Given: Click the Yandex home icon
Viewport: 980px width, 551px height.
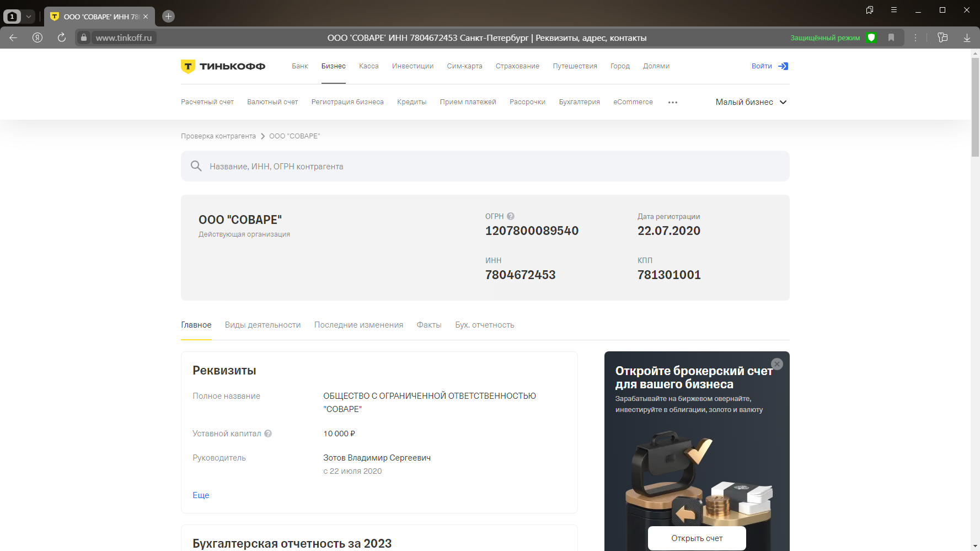Looking at the screenshot, I should pyautogui.click(x=38, y=38).
